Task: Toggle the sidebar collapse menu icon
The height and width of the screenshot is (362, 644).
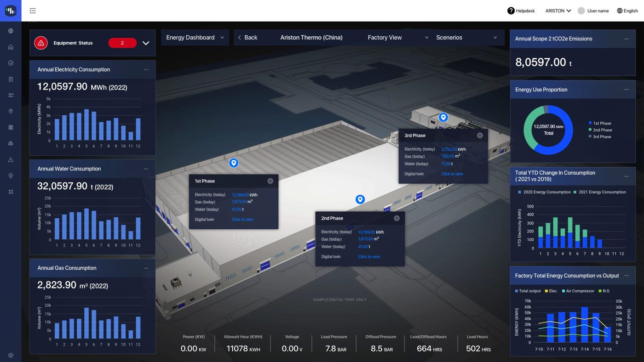Action: click(33, 11)
